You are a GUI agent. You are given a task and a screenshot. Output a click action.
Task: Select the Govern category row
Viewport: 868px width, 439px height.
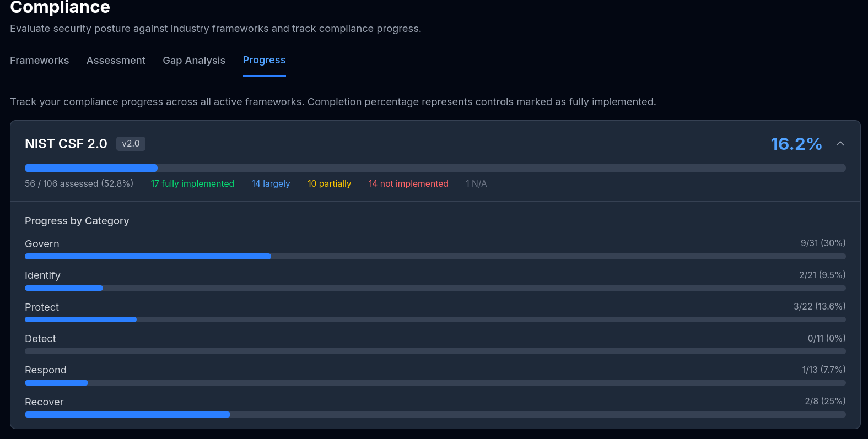(x=42, y=243)
